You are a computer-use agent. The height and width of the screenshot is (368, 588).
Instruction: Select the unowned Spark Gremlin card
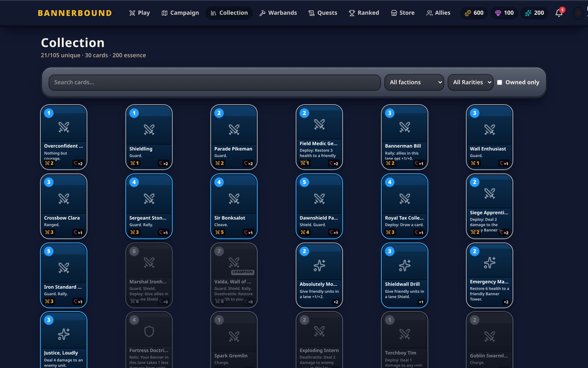coord(234,340)
